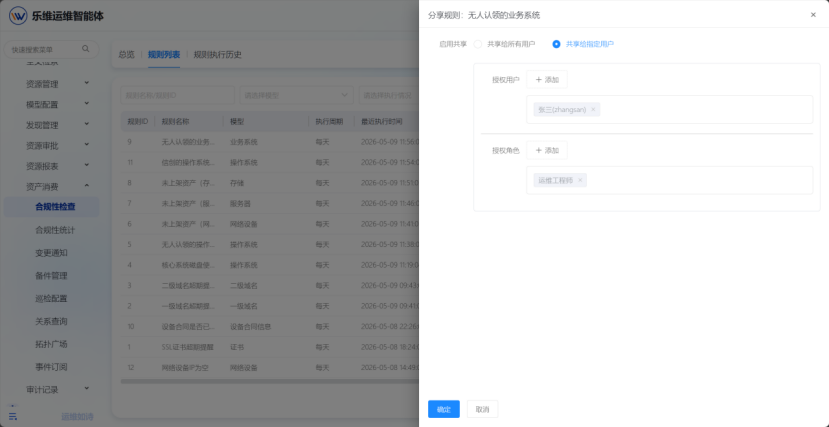Close the share rule dialog

tap(813, 15)
